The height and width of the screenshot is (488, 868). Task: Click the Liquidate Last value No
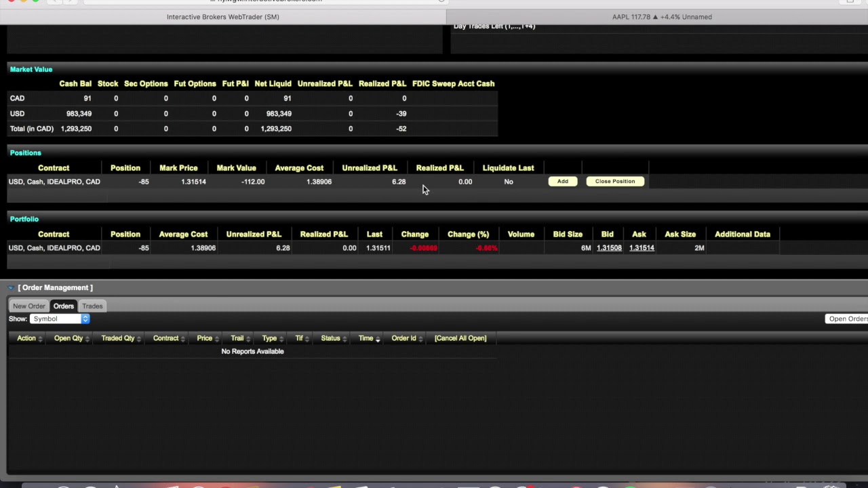pyautogui.click(x=509, y=182)
